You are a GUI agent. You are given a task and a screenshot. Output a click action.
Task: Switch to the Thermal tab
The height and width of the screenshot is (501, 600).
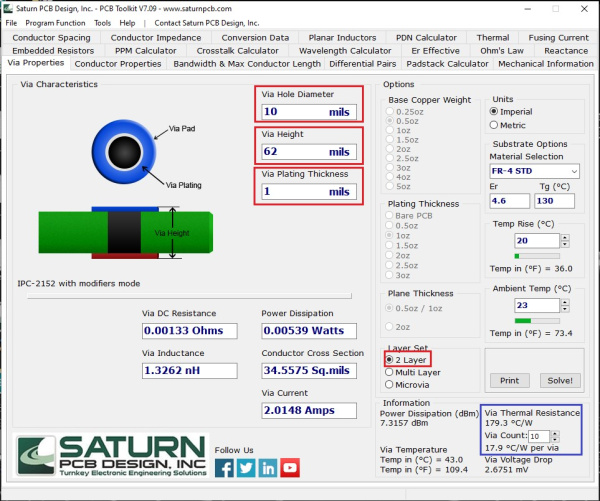click(x=493, y=38)
